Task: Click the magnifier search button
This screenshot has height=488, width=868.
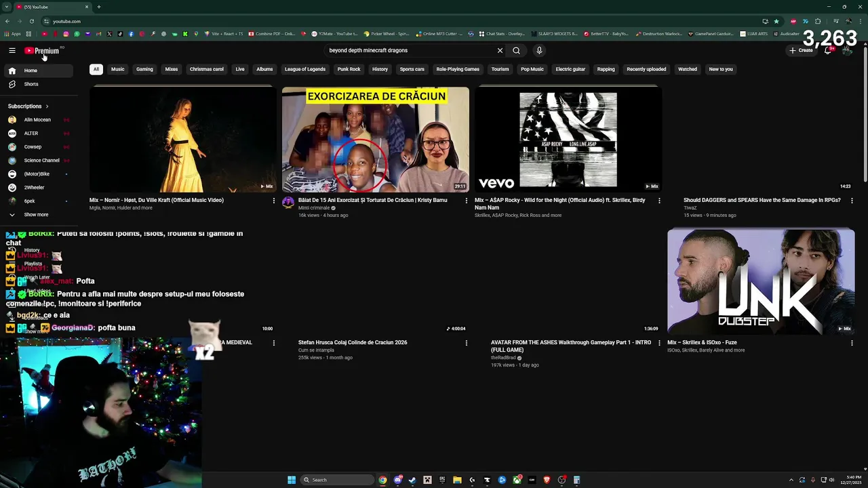Action: [x=516, y=50]
